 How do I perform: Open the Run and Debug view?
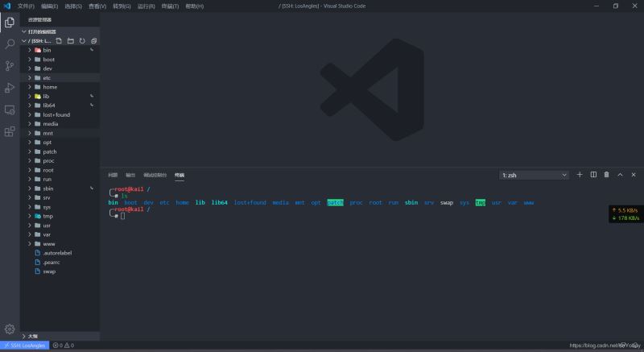coord(10,88)
